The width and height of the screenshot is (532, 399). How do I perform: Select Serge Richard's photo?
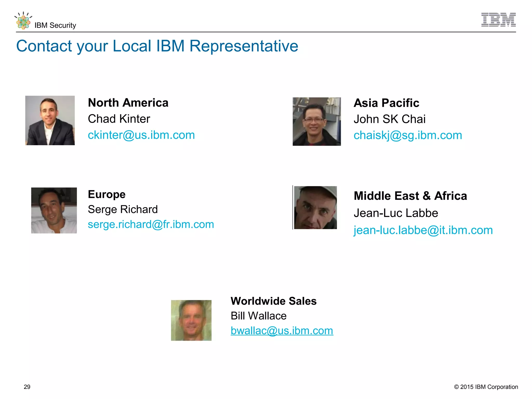(x=54, y=210)
